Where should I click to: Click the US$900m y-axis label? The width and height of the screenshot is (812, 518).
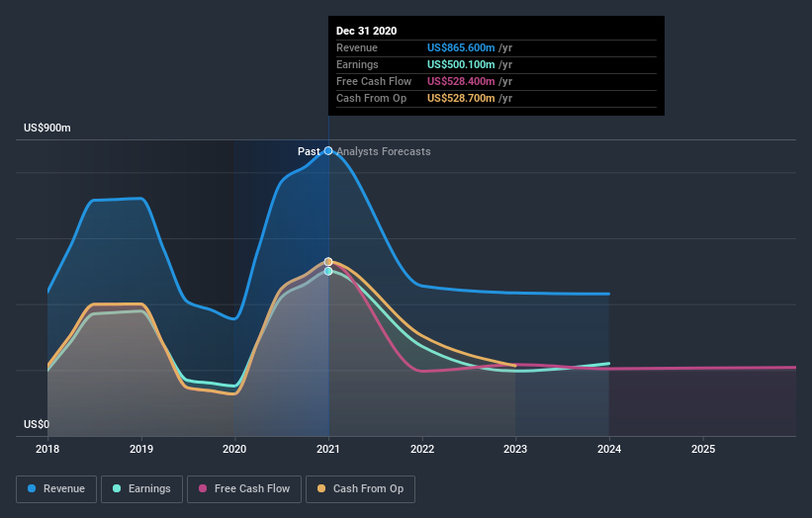(47, 128)
